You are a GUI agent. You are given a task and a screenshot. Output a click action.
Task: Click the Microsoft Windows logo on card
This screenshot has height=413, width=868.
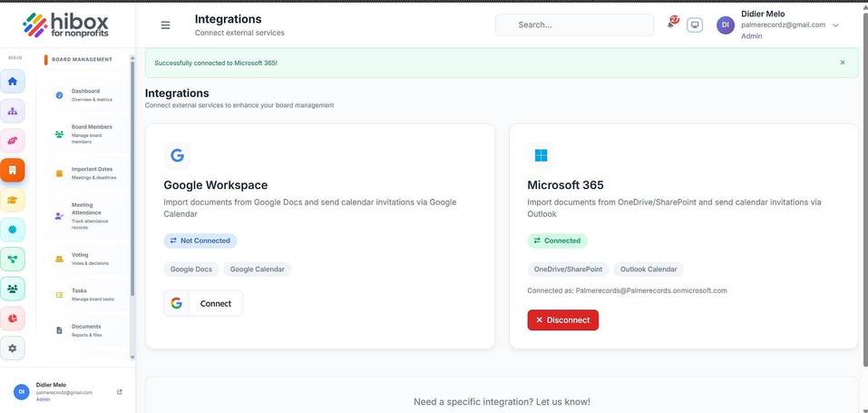pyautogui.click(x=541, y=155)
